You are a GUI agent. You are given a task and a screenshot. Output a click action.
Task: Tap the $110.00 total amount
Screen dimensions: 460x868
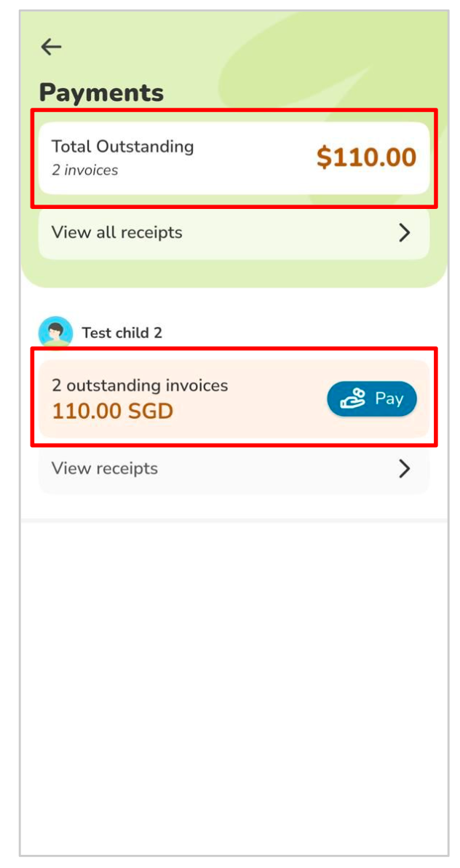[x=366, y=157]
